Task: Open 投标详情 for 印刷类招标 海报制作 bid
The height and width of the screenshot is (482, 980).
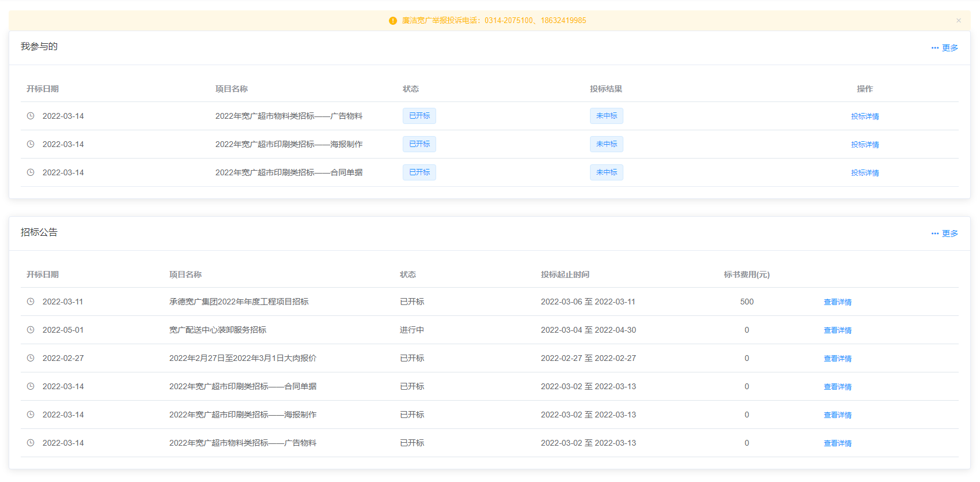Action: click(865, 145)
